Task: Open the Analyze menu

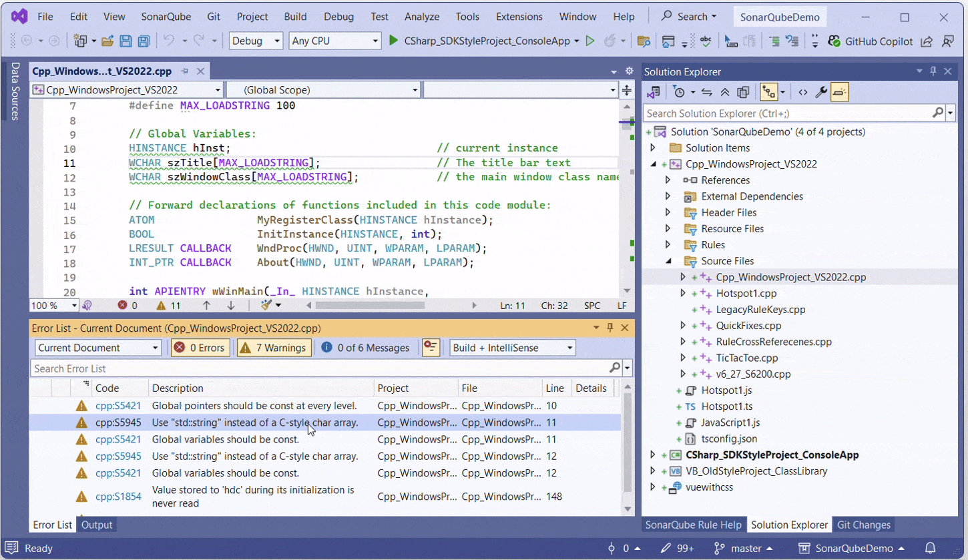Action: coord(422,17)
